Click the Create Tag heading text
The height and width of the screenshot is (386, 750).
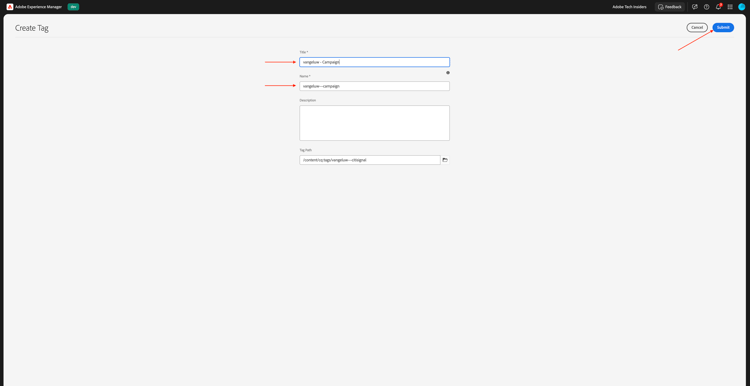(x=32, y=28)
